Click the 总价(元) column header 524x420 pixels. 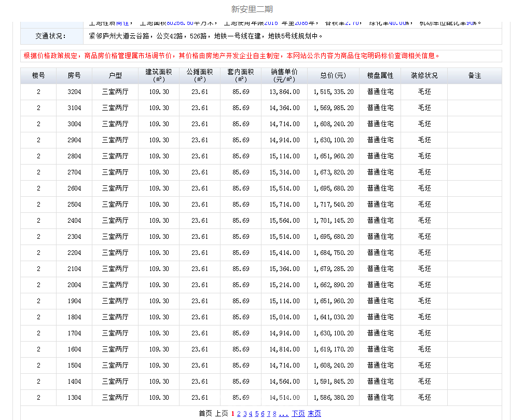click(x=334, y=76)
